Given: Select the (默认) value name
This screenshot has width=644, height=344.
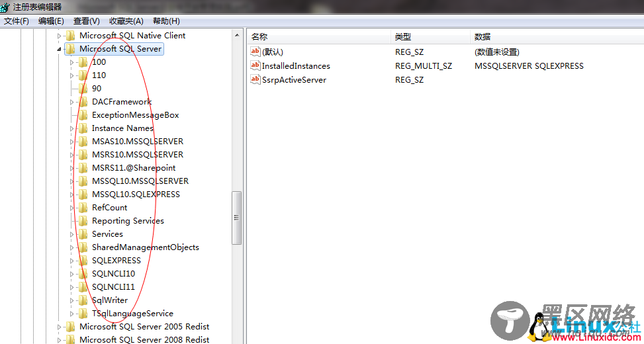Looking at the screenshot, I should point(273,52).
